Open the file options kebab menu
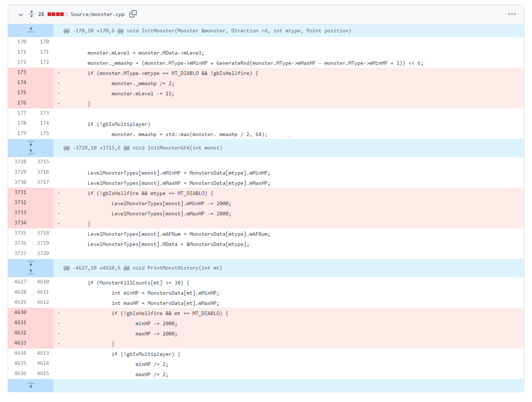 click(x=512, y=14)
